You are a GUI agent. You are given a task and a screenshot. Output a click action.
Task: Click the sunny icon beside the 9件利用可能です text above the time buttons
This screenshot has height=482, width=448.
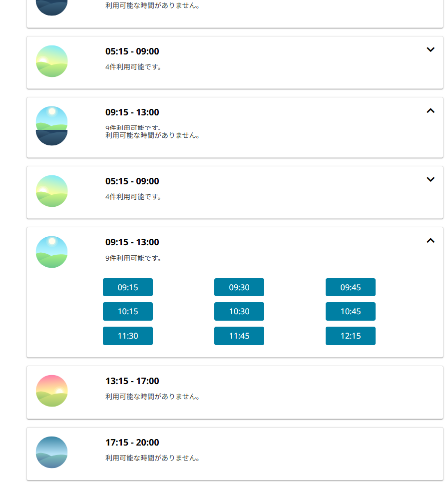click(x=52, y=252)
